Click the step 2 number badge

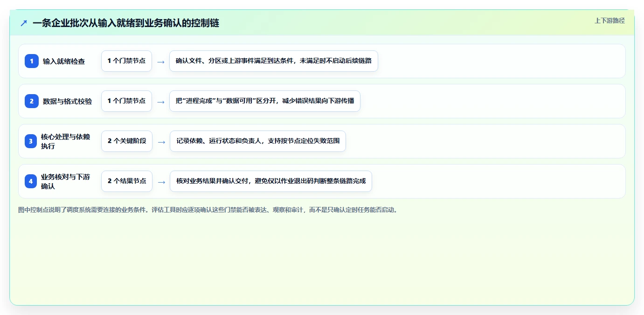click(x=32, y=101)
